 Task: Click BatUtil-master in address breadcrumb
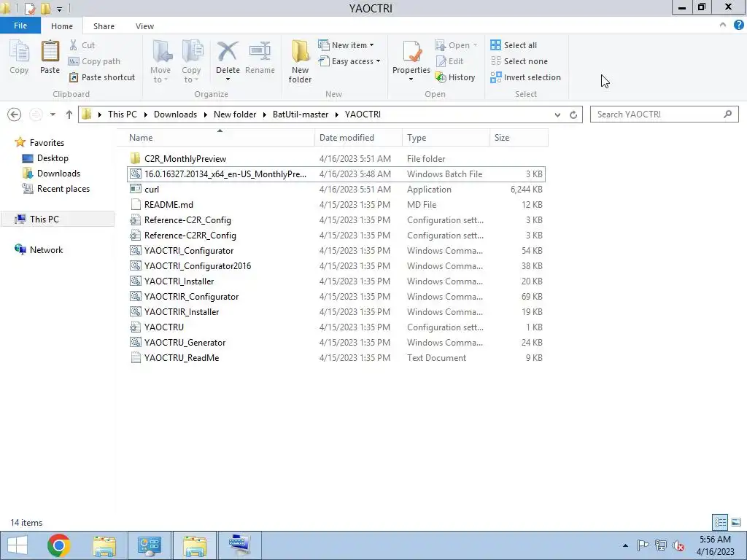301,114
